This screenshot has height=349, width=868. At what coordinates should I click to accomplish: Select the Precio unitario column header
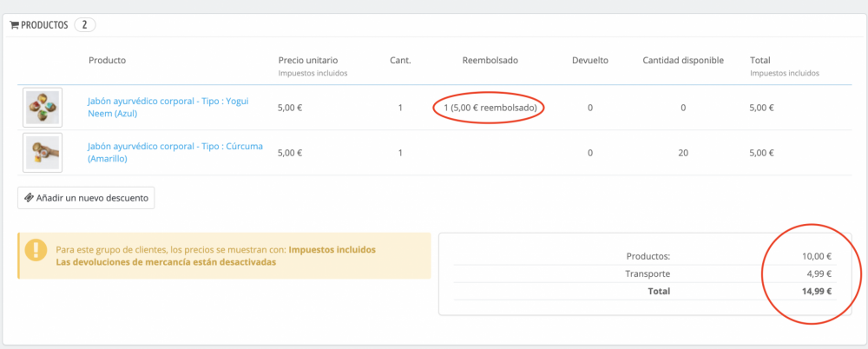(308, 61)
